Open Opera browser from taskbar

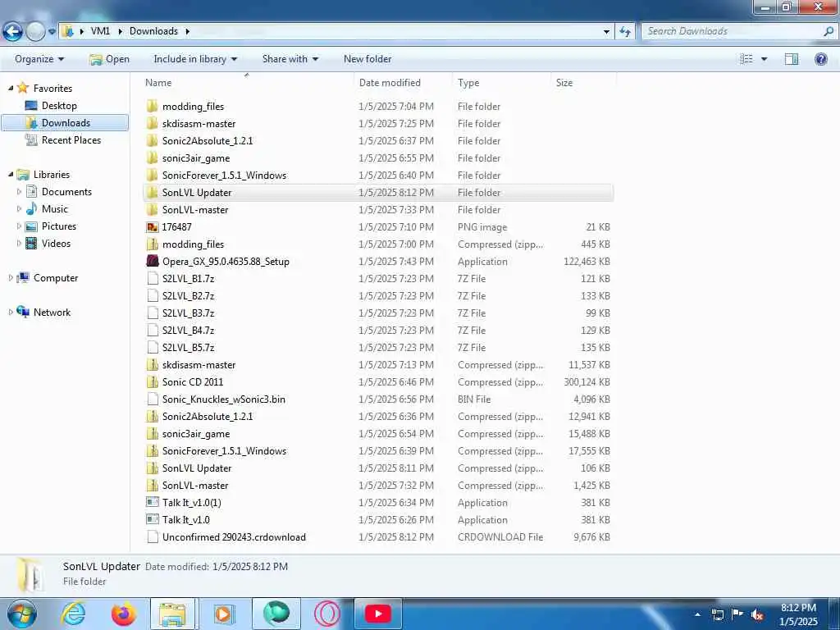(x=326, y=614)
